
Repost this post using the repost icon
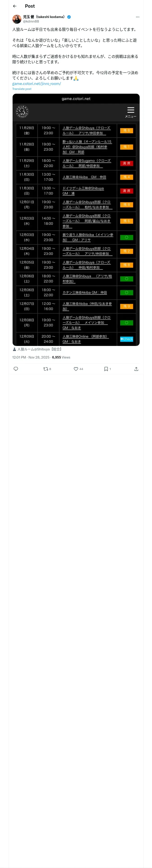pyautogui.click(x=45, y=369)
